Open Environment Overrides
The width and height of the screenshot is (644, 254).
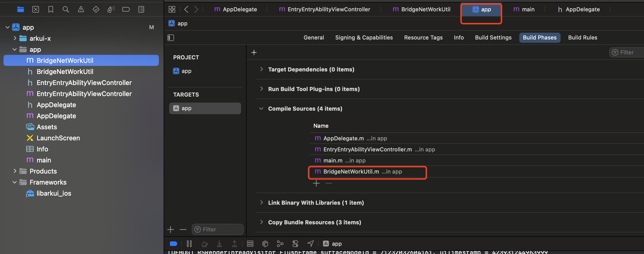295,244
